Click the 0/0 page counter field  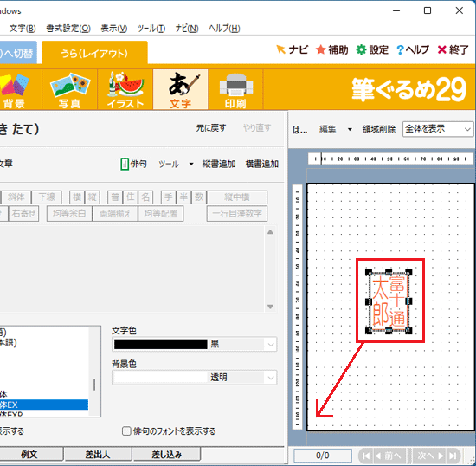pos(323,456)
